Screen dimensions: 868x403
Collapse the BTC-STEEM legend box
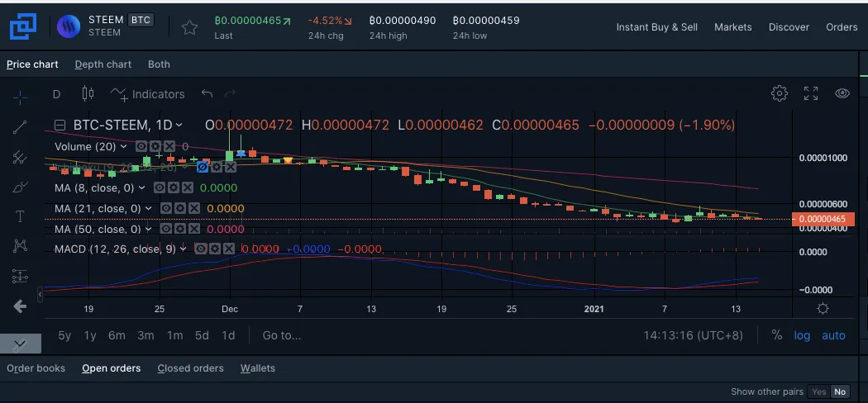click(60, 125)
